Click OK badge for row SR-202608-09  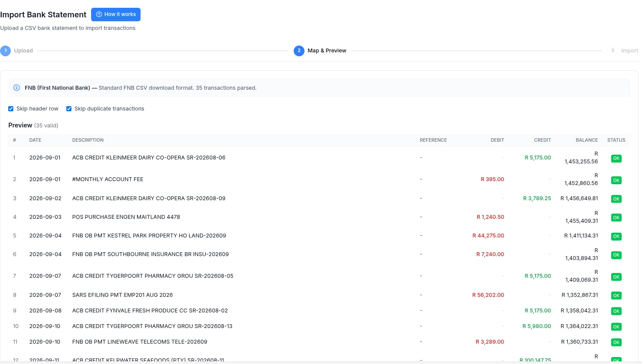pyautogui.click(x=616, y=199)
